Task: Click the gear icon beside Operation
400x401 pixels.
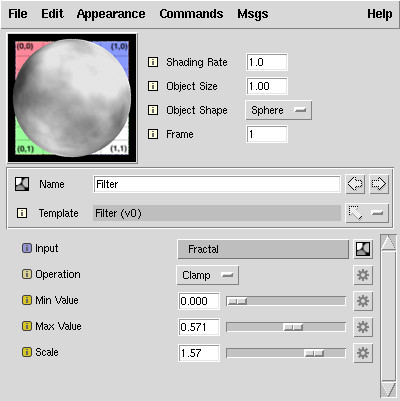Action: 363,275
